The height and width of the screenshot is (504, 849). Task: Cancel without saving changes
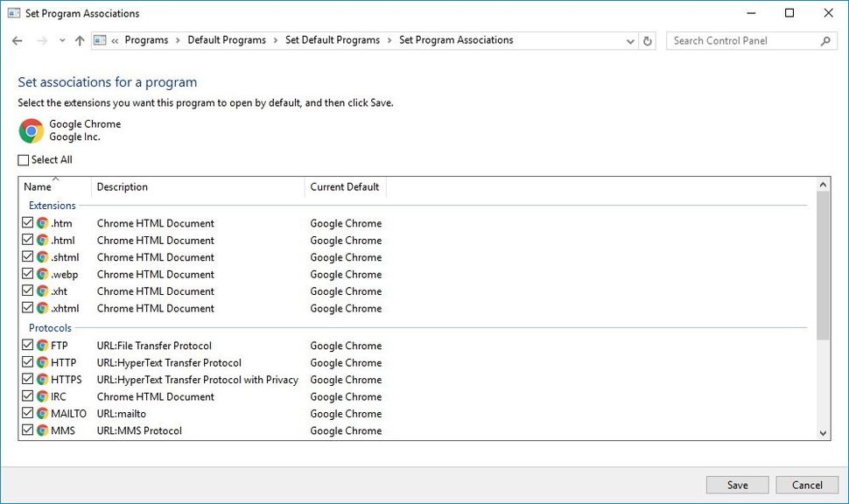point(806,484)
